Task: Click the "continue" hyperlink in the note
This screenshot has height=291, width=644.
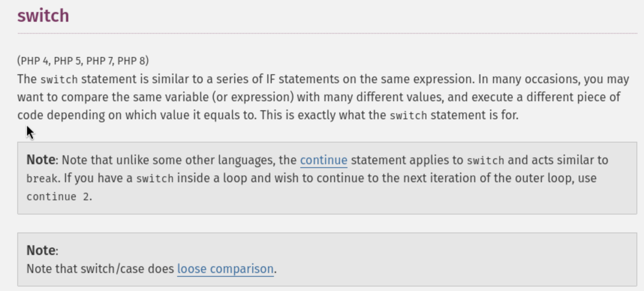Action: click(324, 160)
